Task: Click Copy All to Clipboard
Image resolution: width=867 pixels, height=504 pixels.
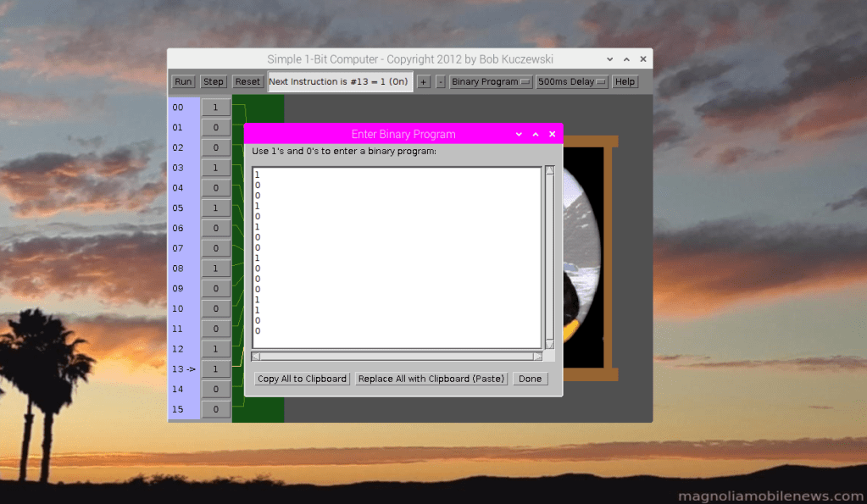Action: point(302,379)
